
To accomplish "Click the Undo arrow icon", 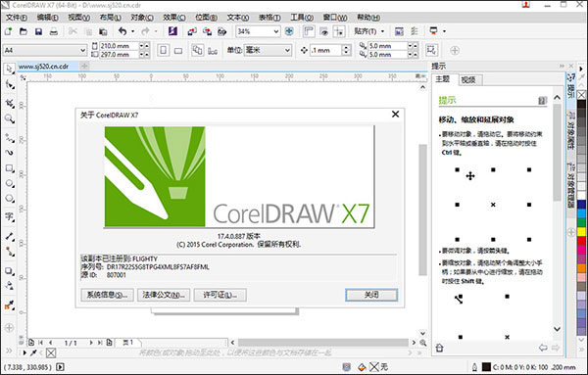I will [x=122, y=31].
